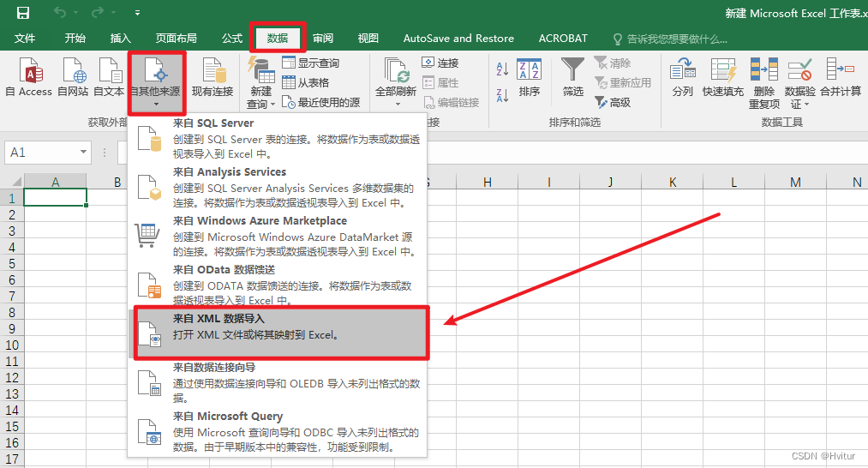Import data 自网站
The width and height of the screenshot is (868, 468).
[x=73, y=77]
